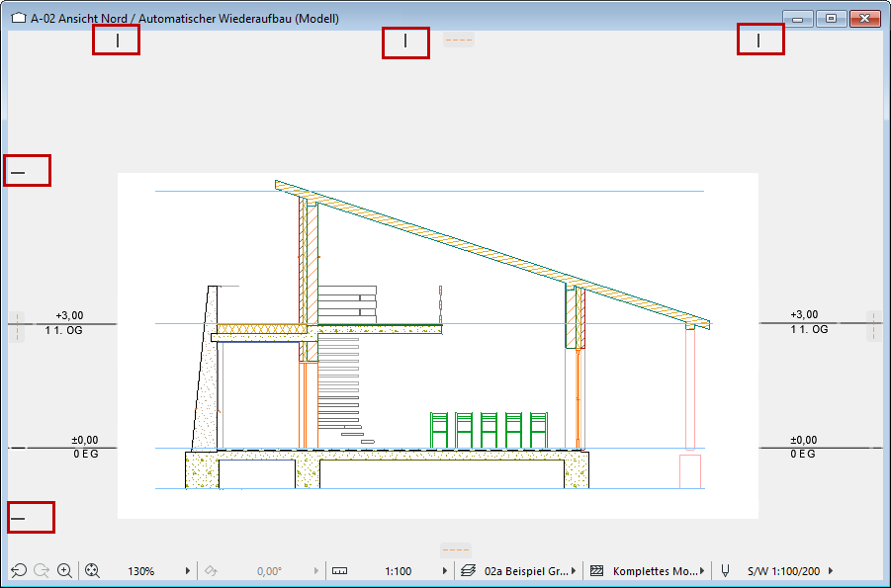Click the greyed-out Next Zoom icon
891x588 pixels.
(x=42, y=571)
